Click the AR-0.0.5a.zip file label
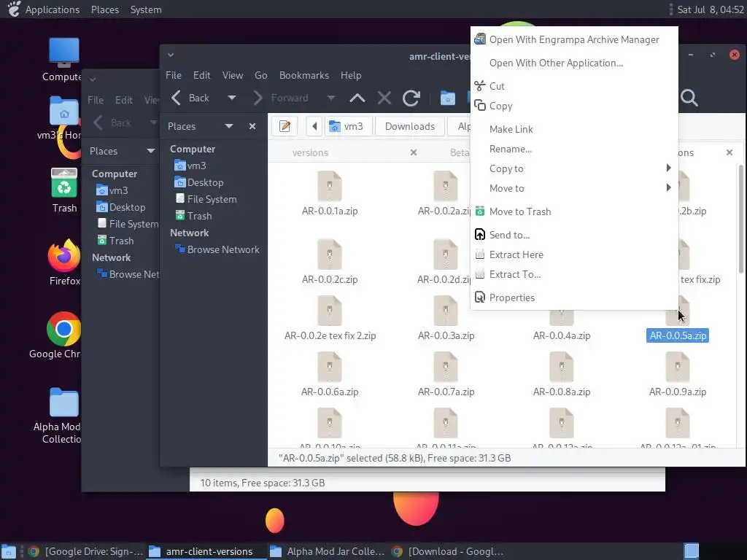The height and width of the screenshot is (560, 747). click(x=678, y=335)
